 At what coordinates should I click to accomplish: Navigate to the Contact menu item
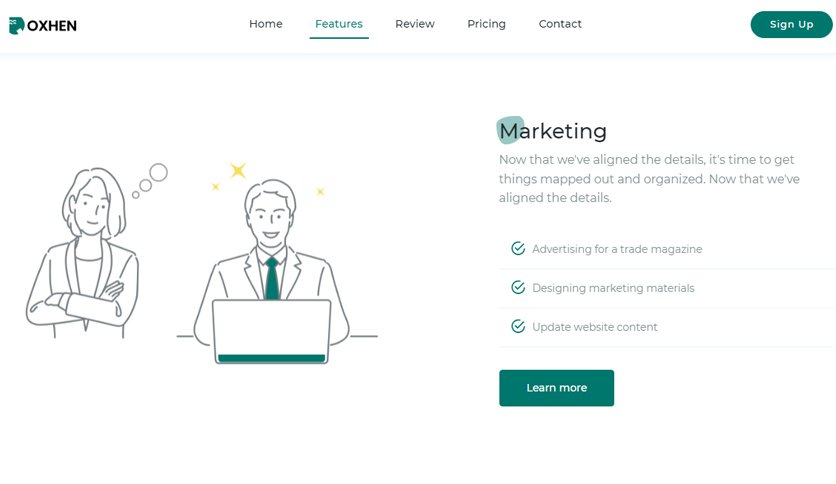click(560, 24)
